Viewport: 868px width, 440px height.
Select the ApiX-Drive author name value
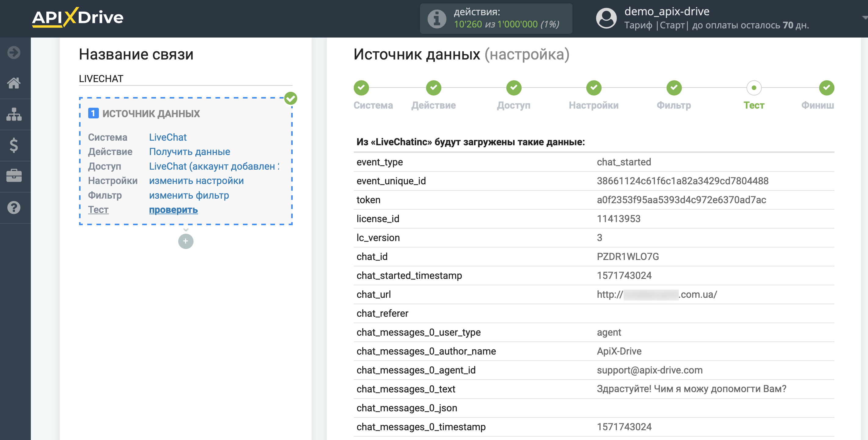pos(619,351)
